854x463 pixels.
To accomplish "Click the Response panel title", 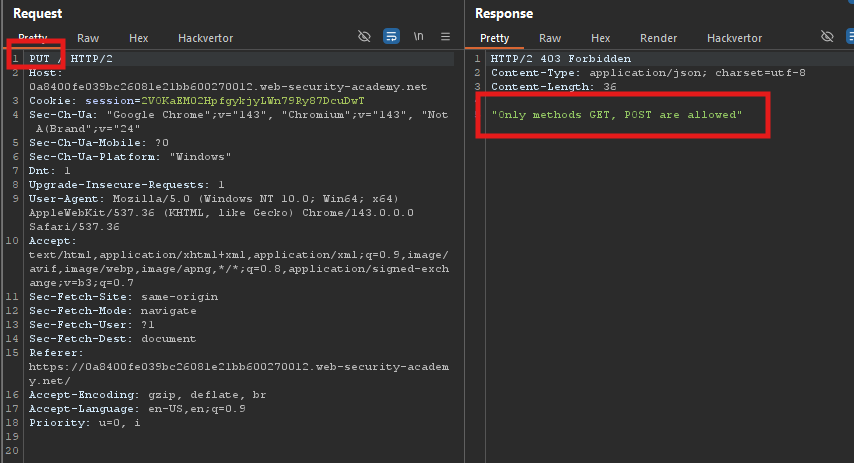I will [504, 14].
